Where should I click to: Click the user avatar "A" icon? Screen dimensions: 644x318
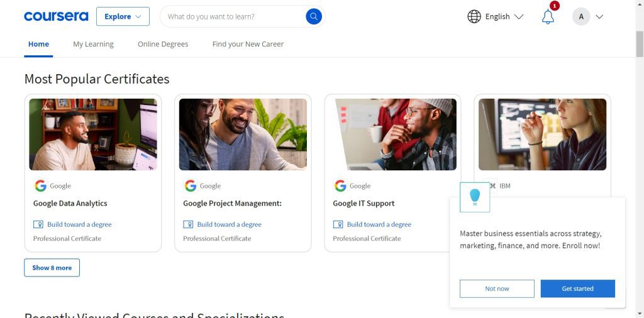click(581, 17)
